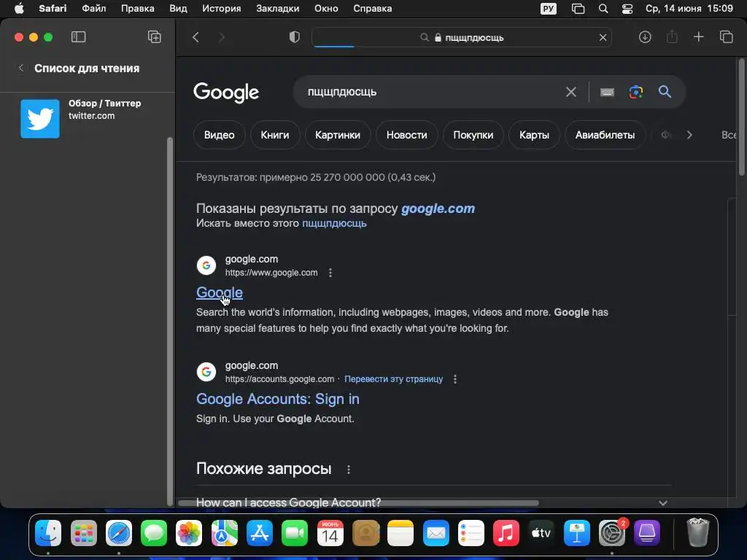Open dots menu next to Похожие запросы
The height and width of the screenshot is (560, 747).
click(x=349, y=470)
